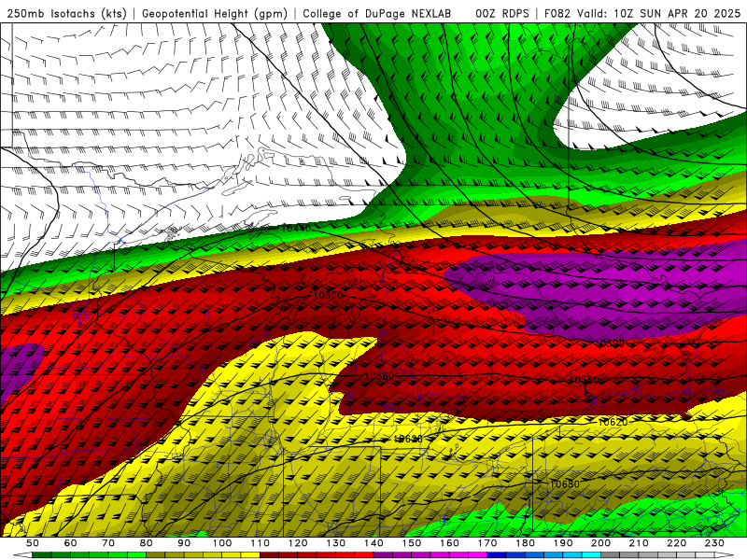Viewport: 747px width, 560px height.
Task: Click the 210 knot legend label
Action: [x=639, y=543]
